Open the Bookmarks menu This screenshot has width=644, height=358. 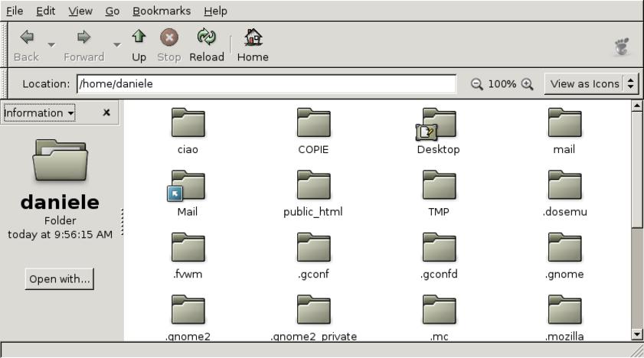[162, 11]
